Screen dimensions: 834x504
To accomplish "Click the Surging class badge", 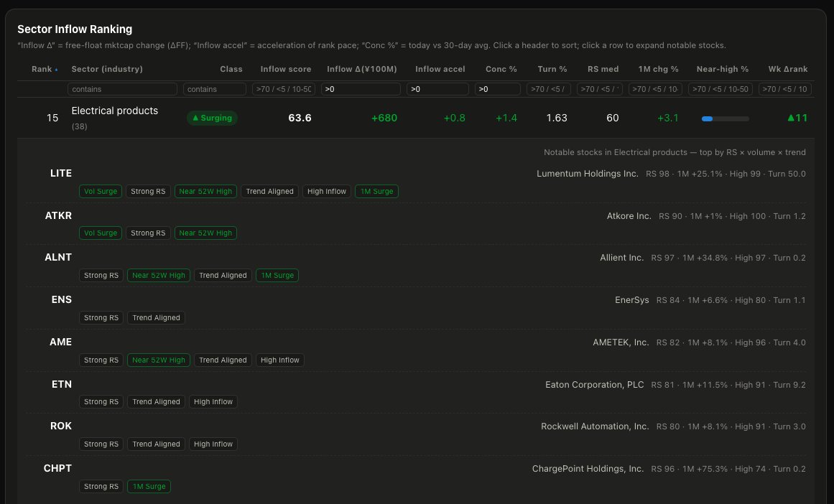I will [212, 118].
